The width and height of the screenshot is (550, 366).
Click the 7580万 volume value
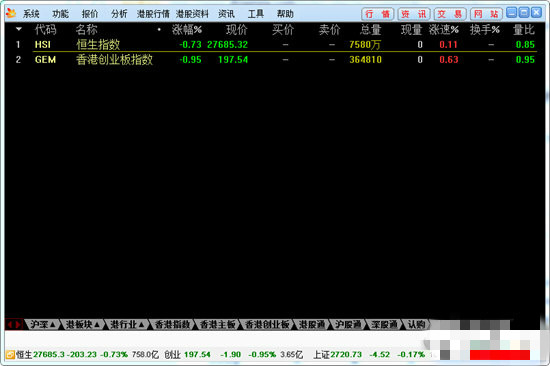(365, 45)
